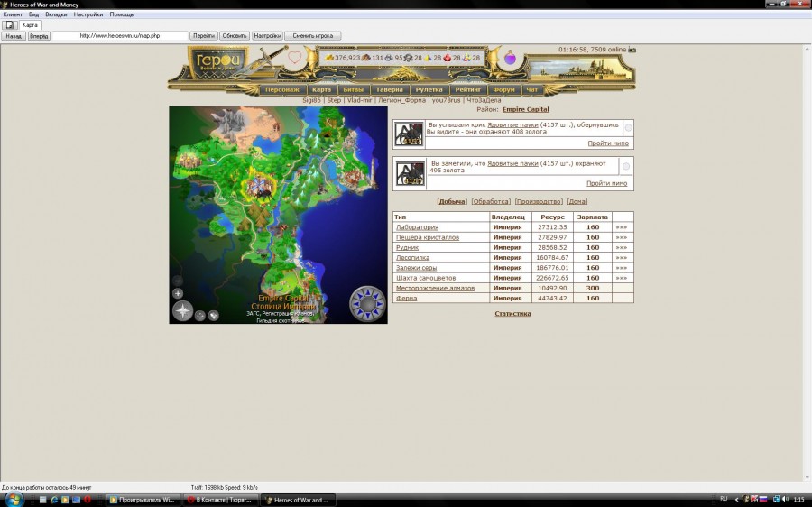
Task: Open Чат in game navigation
Action: point(531,89)
